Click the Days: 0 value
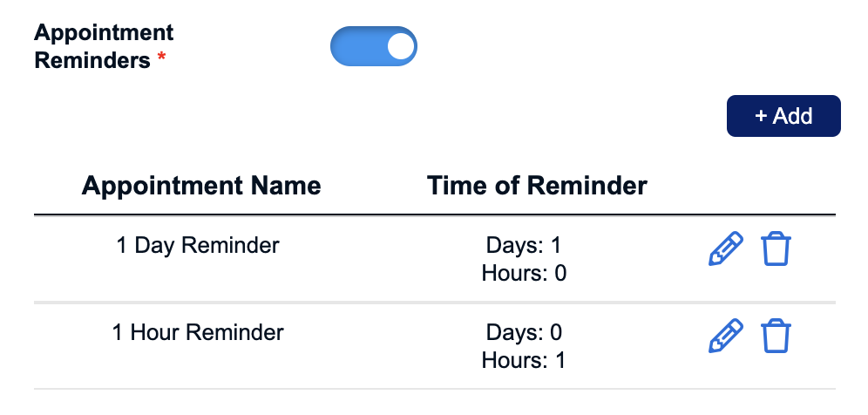This screenshot has height=415, width=868. [524, 332]
